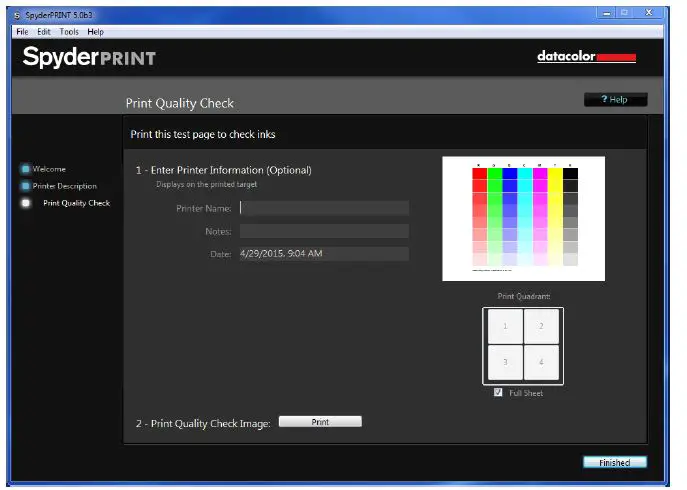The width and height of the screenshot is (687, 490).
Task: Click the 'Print this test page to check inks' text
Action: [203, 134]
